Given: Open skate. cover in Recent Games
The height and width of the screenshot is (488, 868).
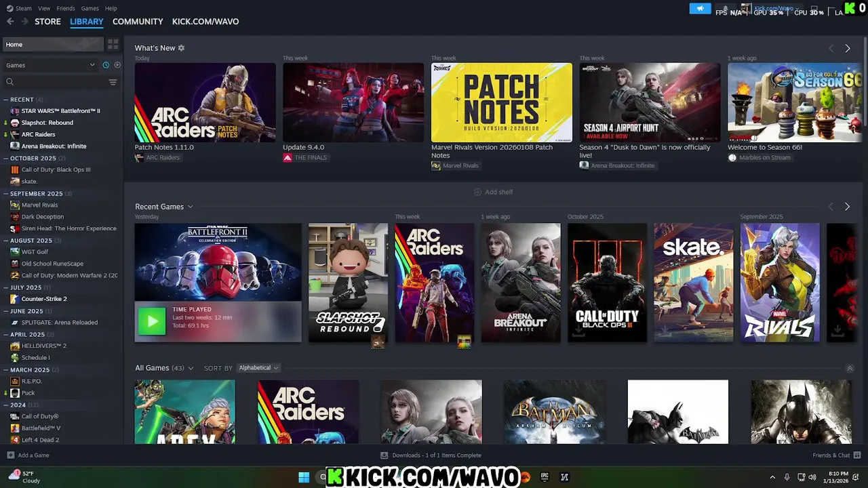Looking at the screenshot, I should pyautogui.click(x=693, y=283).
